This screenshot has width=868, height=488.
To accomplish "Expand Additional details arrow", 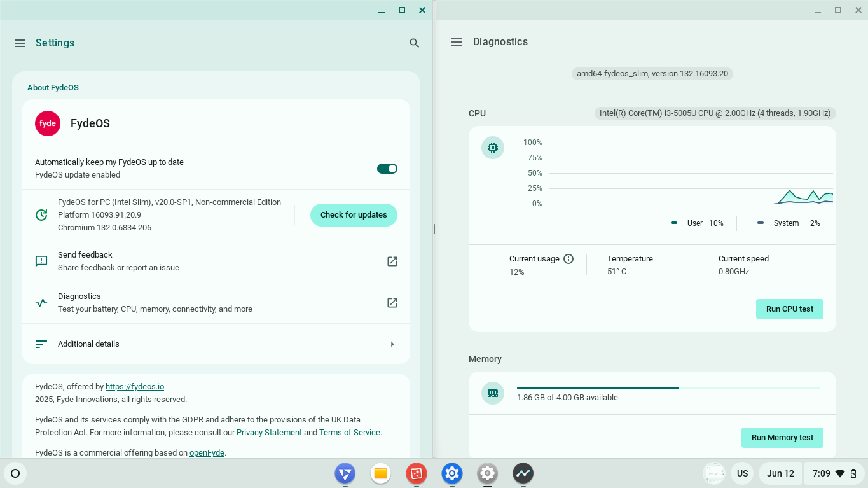I will pyautogui.click(x=392, y=344).
